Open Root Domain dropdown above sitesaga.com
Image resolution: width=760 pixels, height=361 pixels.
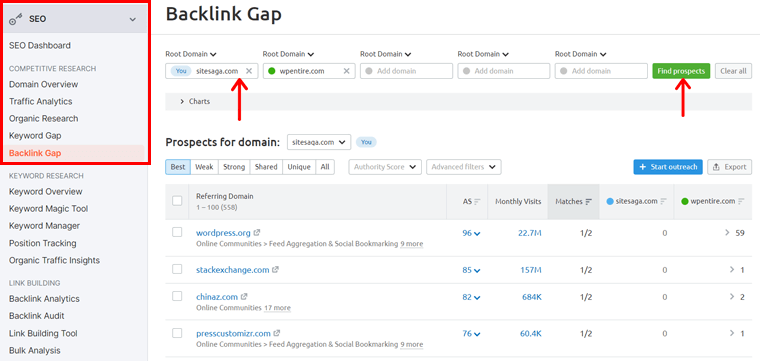tap(191, 54)
